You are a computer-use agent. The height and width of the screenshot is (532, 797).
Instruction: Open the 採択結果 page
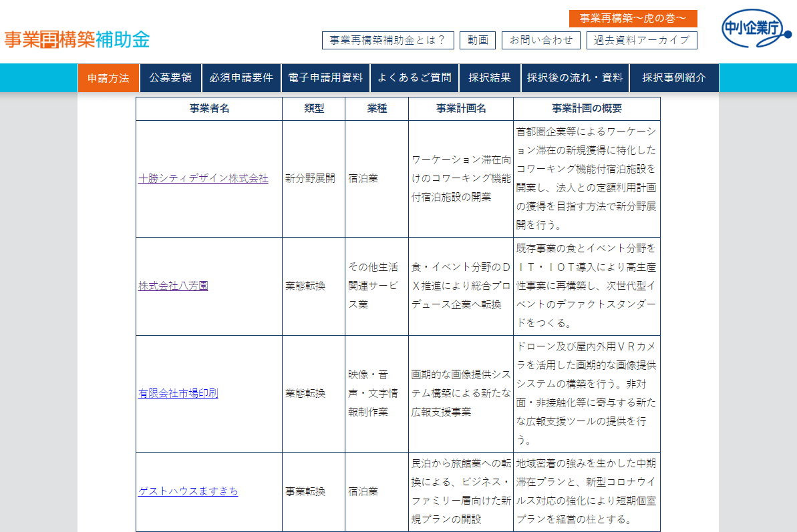point(490,77)
